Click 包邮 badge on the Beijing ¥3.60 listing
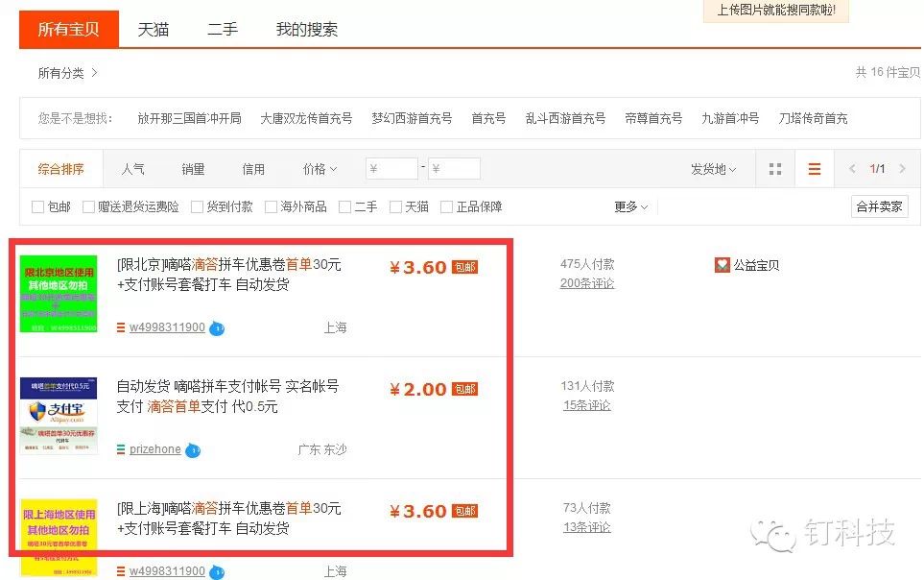This screenshot has width=924, height=580. (464, 267)
